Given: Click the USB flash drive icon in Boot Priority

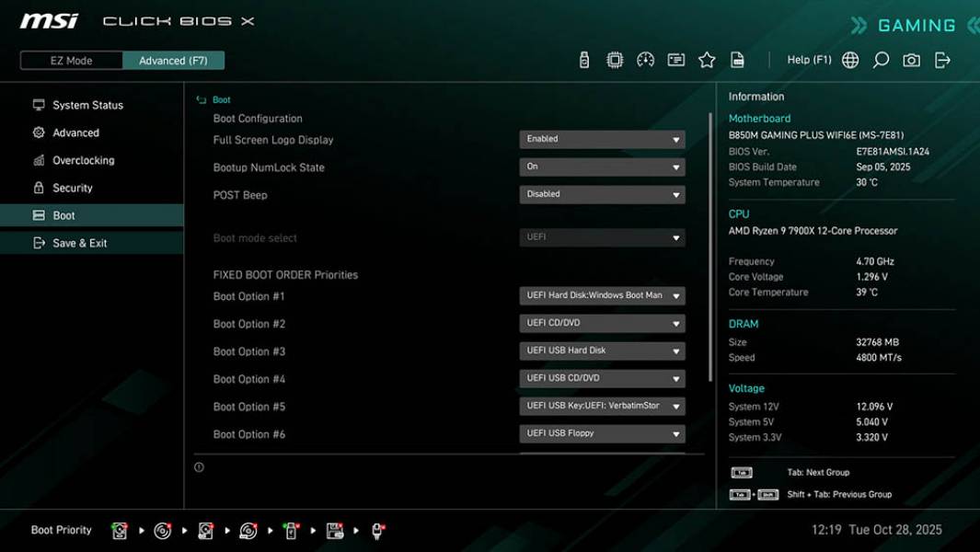Looking at the screenshot, I should coord(291,530).
